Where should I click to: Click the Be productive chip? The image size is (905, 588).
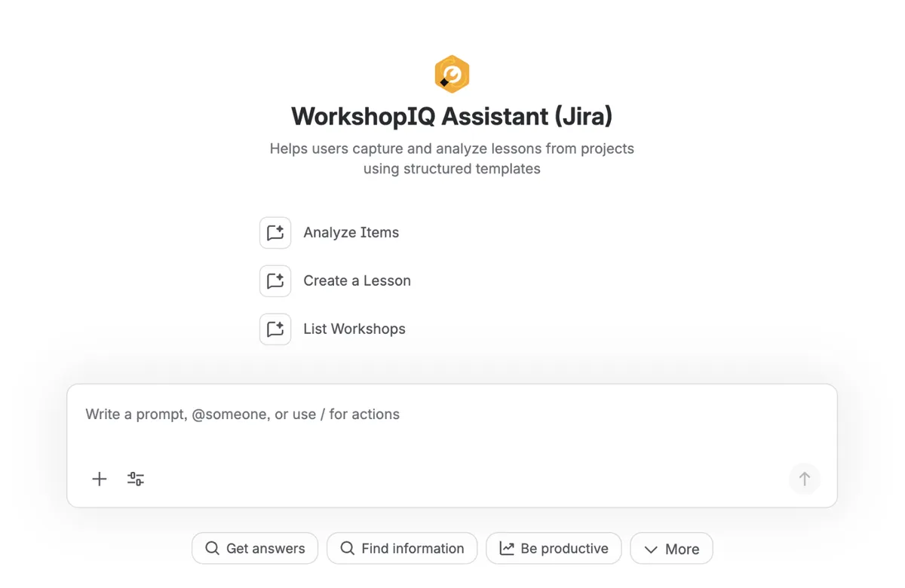coord(554,549)
